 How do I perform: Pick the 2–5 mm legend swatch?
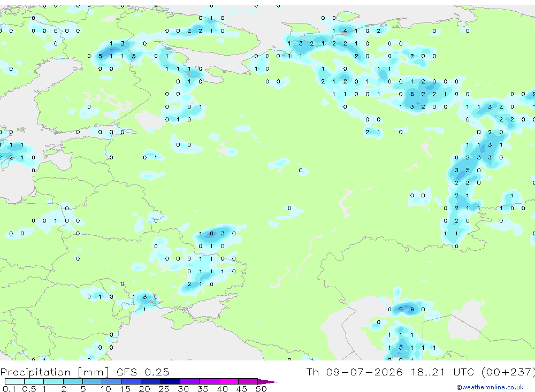tap(73, 381)
